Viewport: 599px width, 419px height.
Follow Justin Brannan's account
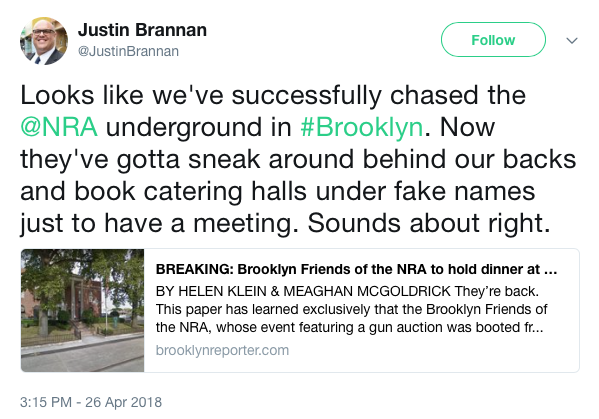click(x=493, y=40)
